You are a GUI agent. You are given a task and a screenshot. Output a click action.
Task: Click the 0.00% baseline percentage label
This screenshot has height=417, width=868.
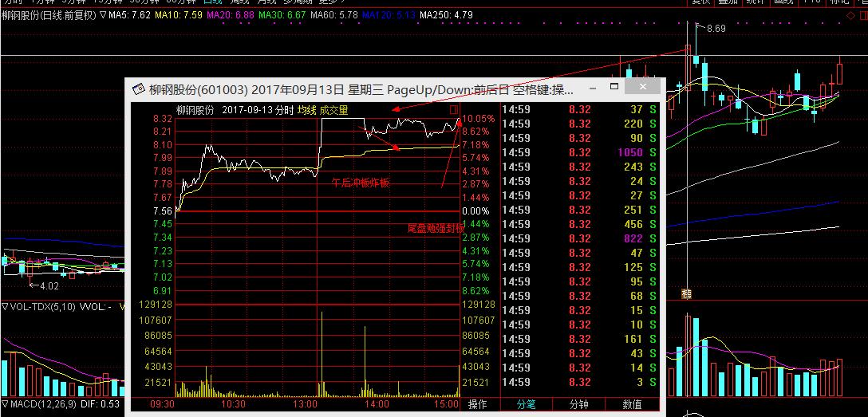(x=476, y=211)
